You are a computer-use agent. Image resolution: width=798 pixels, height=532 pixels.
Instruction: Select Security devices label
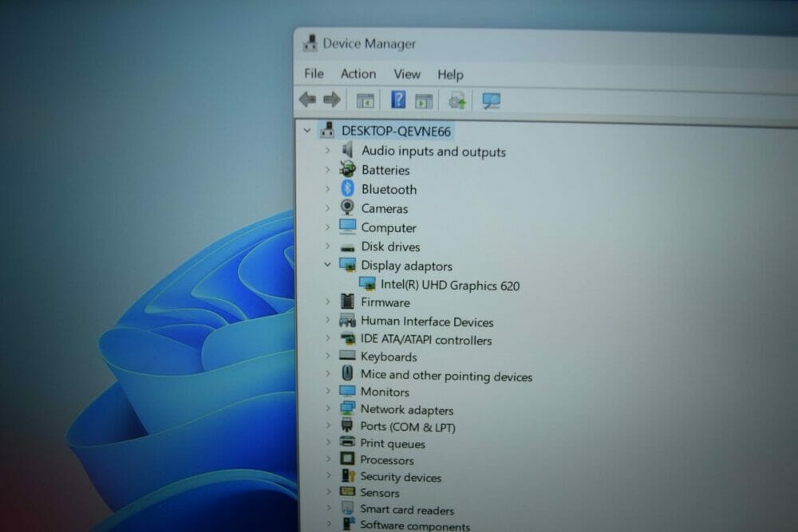(401, 477)
